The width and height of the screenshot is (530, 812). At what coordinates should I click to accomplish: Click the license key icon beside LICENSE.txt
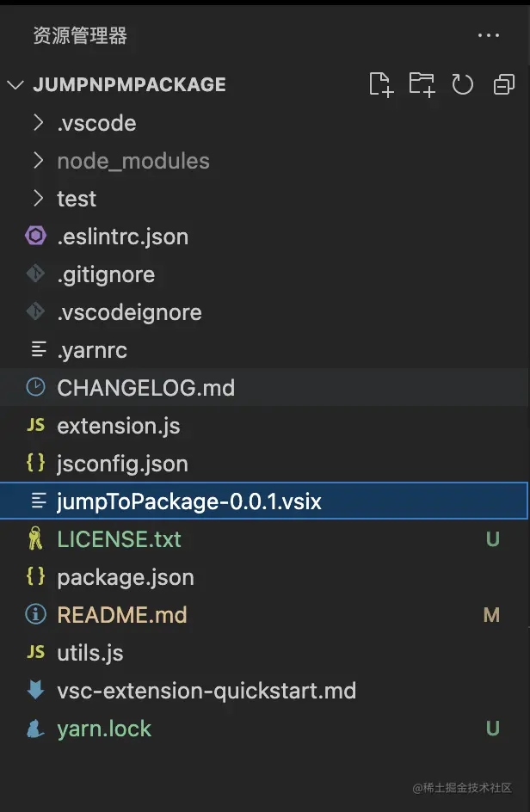36,538
